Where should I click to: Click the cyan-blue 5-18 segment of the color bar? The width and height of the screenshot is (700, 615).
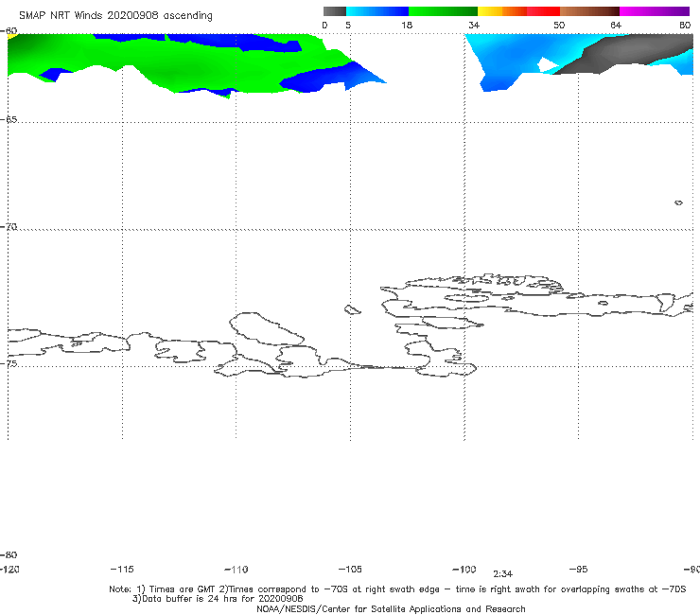[377, 11]
